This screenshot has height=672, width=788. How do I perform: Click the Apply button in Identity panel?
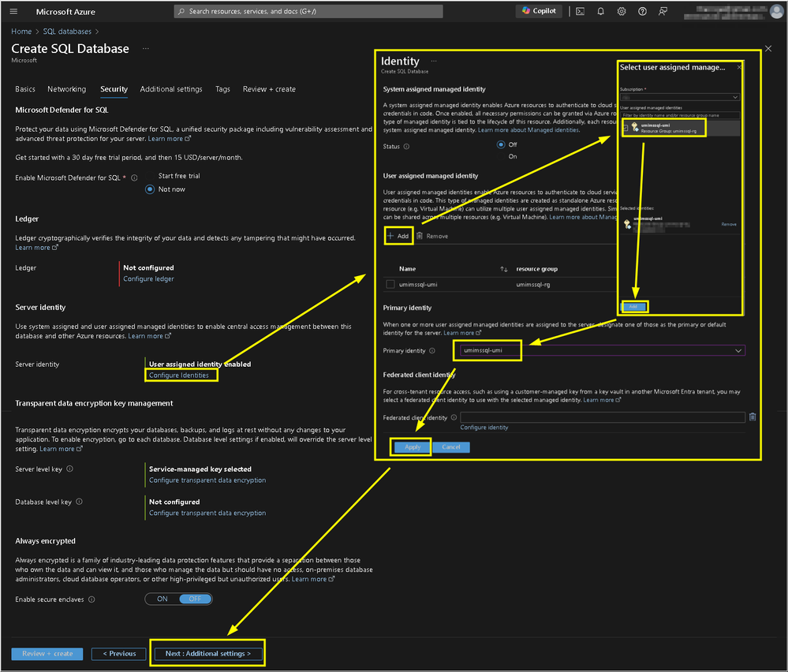(412, 447)
